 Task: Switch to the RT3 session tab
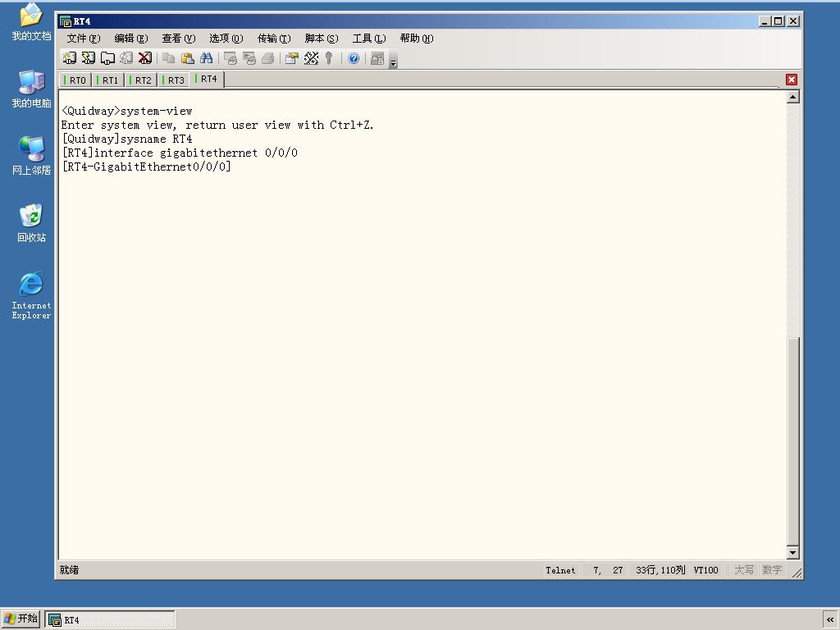click(174, 80)
